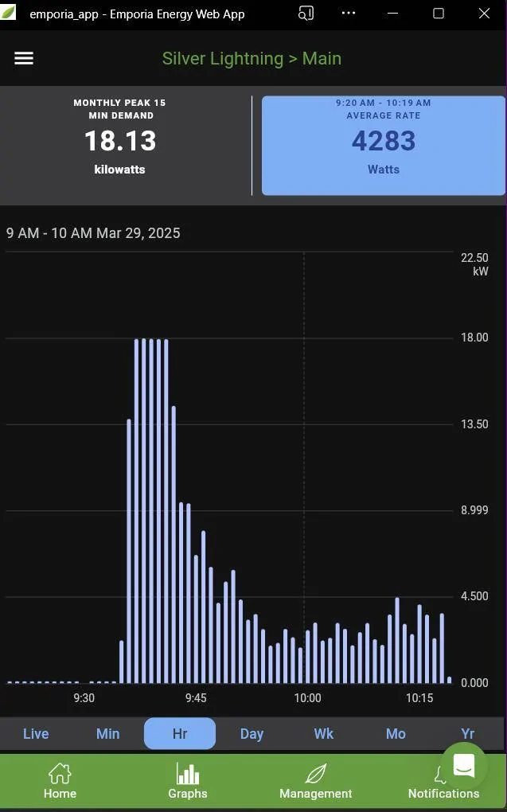Click the 8.999 axis label

(474, 510)
